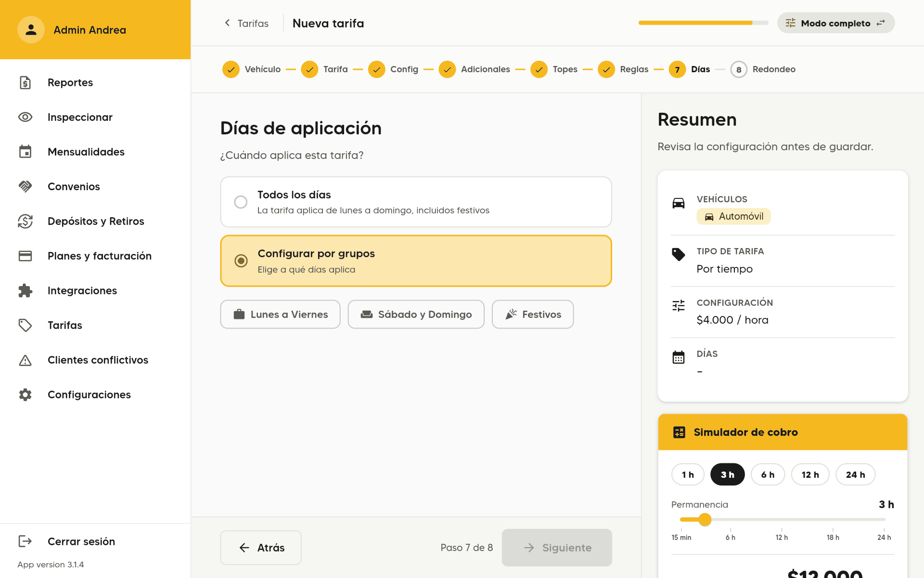The image size is (924, 578).
Task: Click the calculator icon in Simulador de cobro
Action: [679, 432]
